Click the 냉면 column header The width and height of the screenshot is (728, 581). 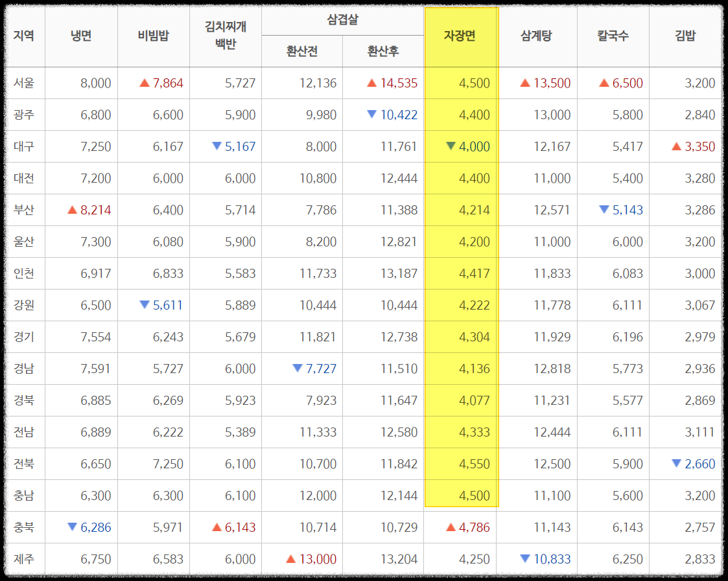(x=81, y=36)
